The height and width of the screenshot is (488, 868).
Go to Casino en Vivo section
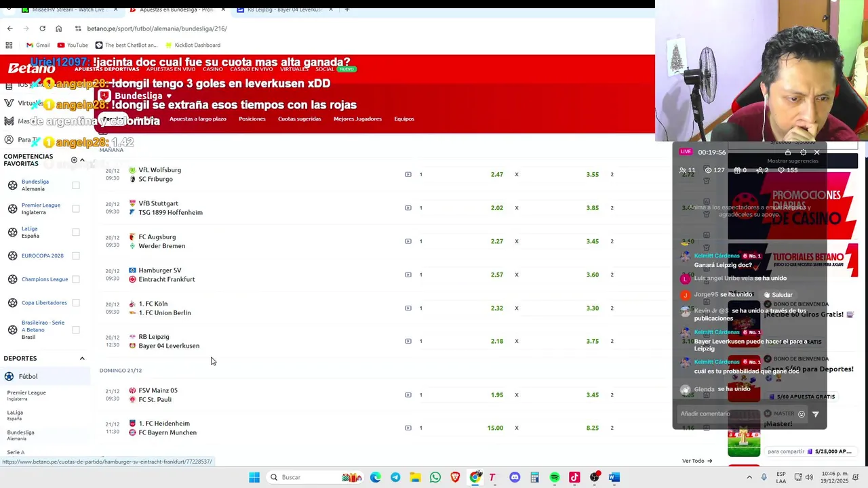pos(252,69)
